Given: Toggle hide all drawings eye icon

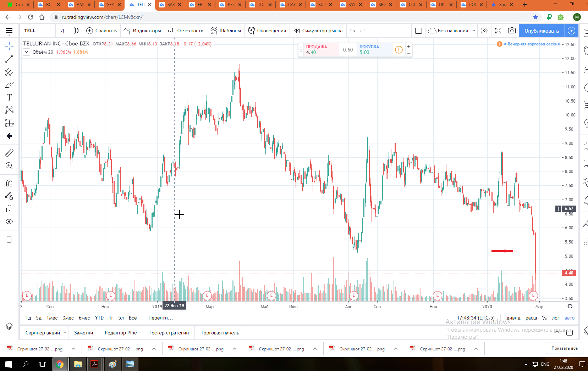Looking at the screenshot, I should coord(9,222).
